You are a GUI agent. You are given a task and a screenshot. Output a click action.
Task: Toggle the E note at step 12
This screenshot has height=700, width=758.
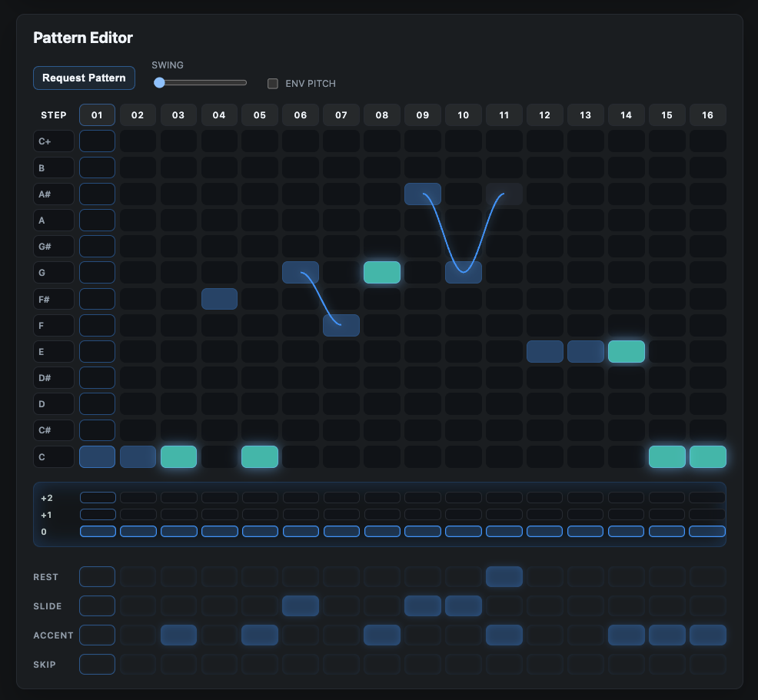(x=545, y=351)
